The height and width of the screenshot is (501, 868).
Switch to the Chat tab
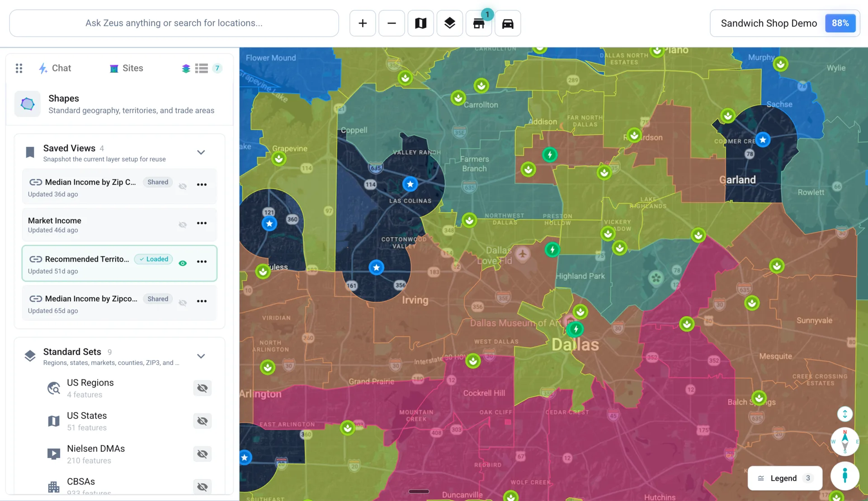[55, 68]
